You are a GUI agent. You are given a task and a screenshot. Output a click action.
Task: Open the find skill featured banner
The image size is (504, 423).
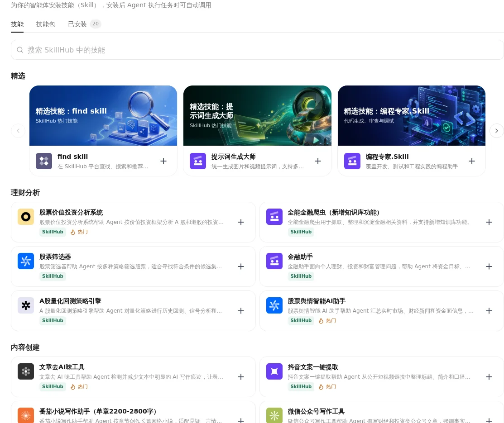[103, 116]
